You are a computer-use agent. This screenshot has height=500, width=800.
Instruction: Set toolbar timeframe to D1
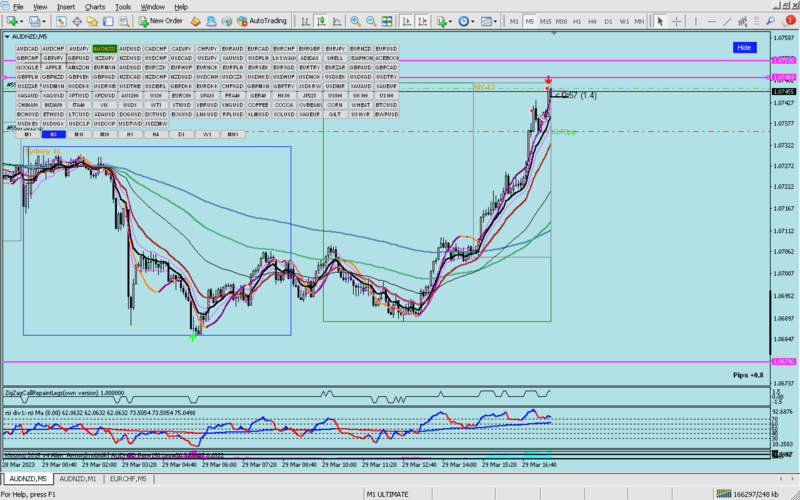click(608, 21)
